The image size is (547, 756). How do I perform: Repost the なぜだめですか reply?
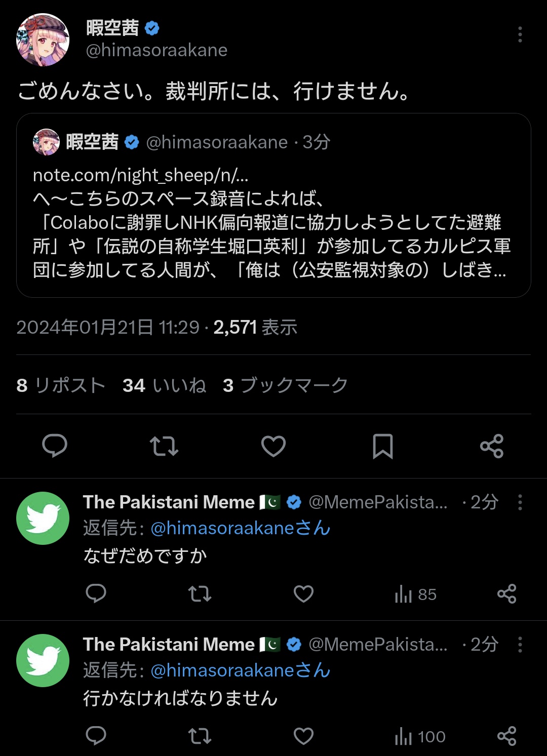point(200,593)
